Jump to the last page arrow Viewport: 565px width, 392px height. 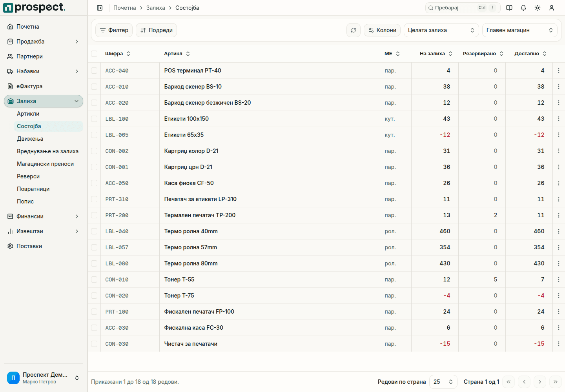(x=556, y=382)
